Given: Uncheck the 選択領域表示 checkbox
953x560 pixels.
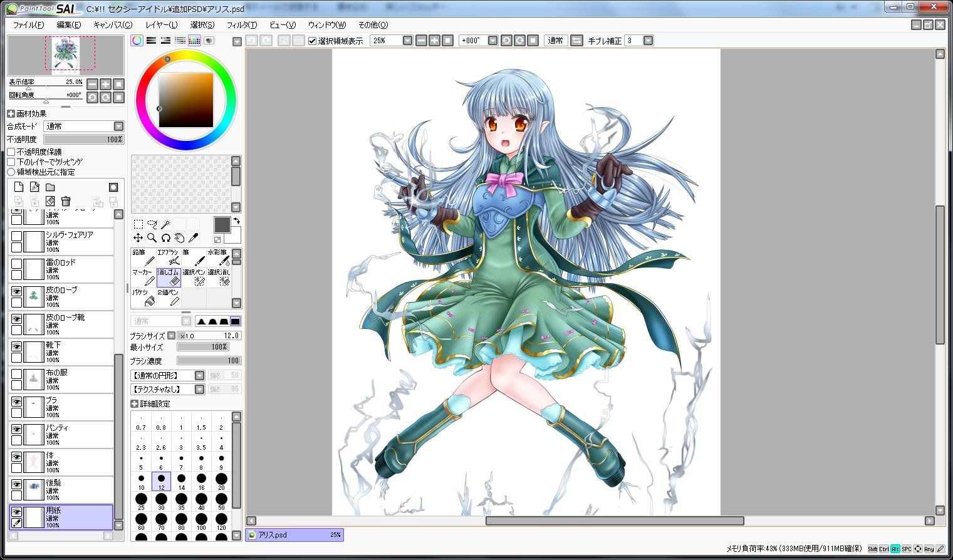Looking at the screenshot, I should pos(313,41).
